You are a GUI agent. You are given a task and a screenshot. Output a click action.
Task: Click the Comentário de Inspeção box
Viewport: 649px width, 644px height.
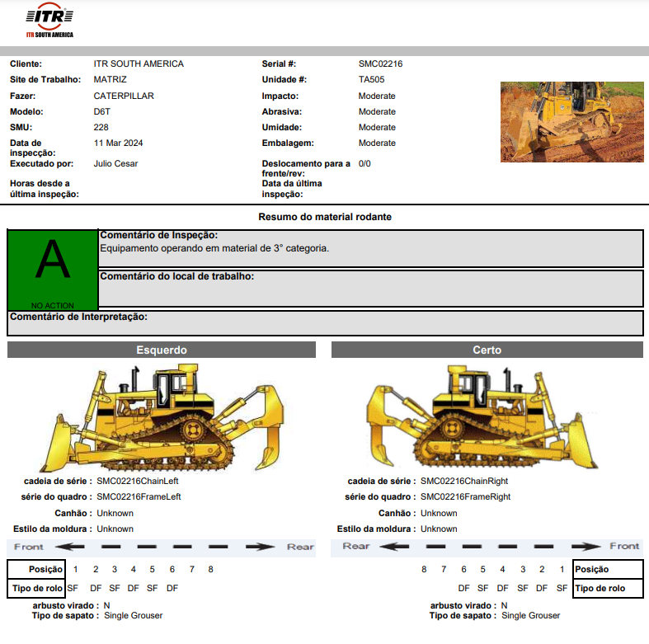coord(371,249)
